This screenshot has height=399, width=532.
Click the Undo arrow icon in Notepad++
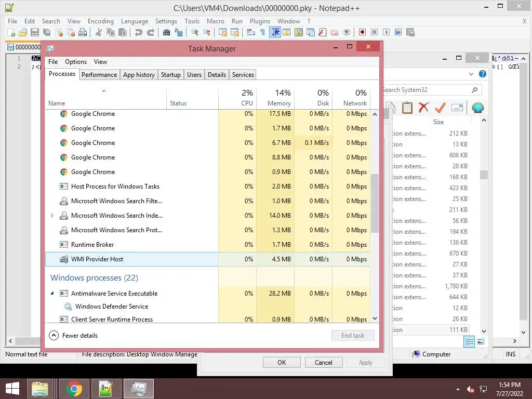point(138,32)
